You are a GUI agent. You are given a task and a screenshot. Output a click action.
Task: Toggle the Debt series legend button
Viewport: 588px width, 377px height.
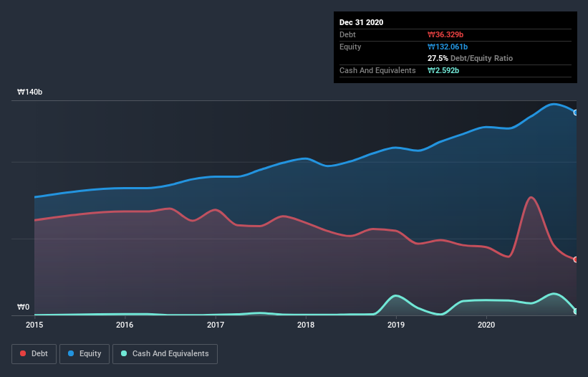pyautogui.click(x=34, y=354)
